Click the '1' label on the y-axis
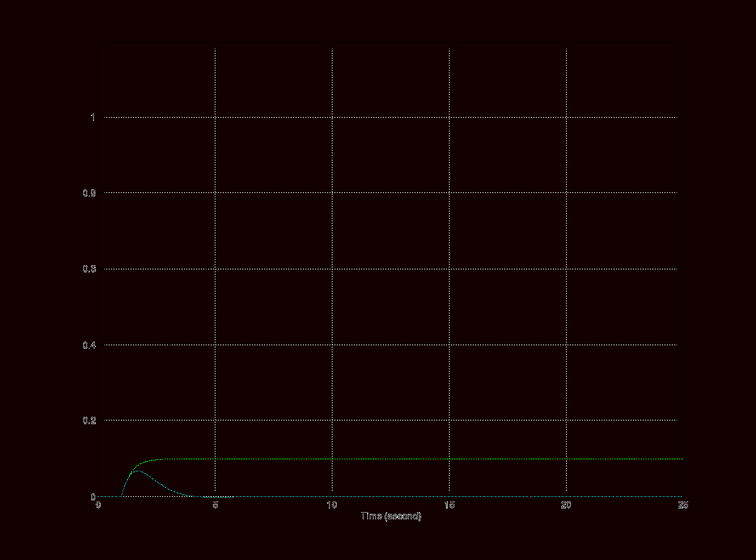 (x=93, y=117)
